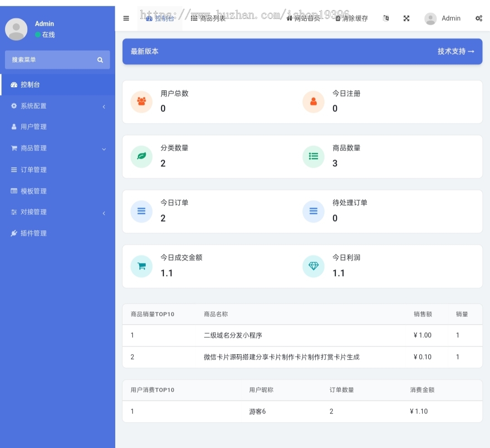Click the 销售额 column header
This screenshot has height=448, width=490.
[422, 314]
